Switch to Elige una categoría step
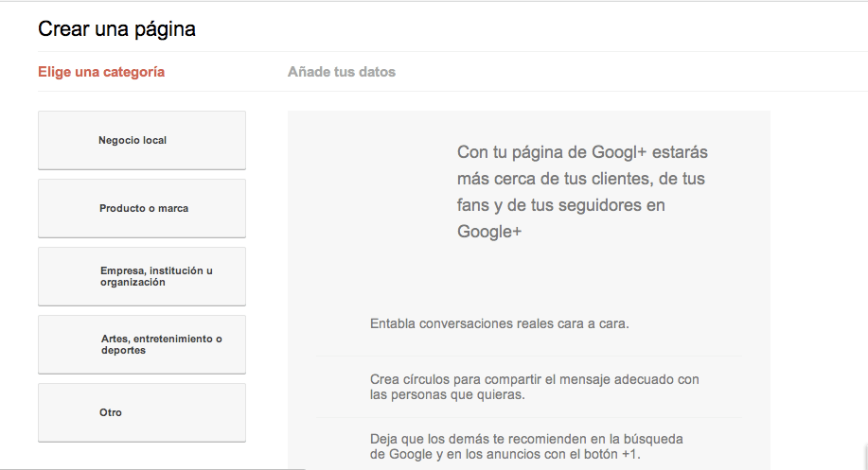This screenshot has width=868, height=470. (x=101, y=72)
